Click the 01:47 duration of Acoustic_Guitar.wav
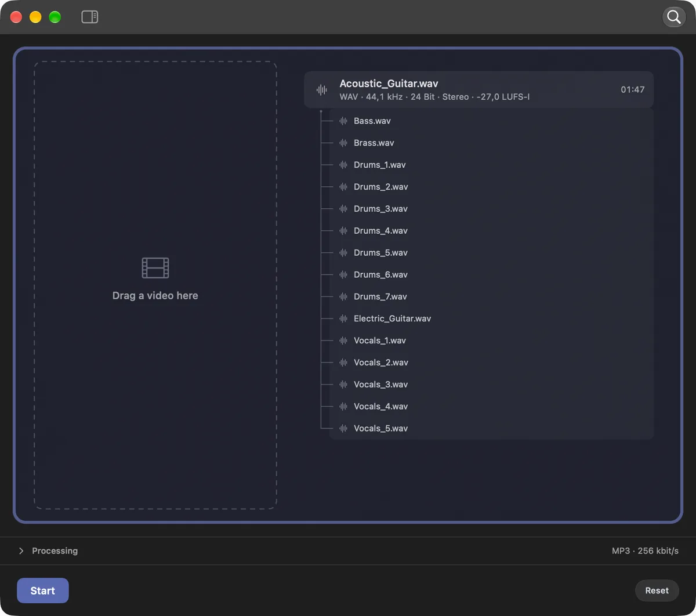The image size is (696, 616). tap(633, 90)
